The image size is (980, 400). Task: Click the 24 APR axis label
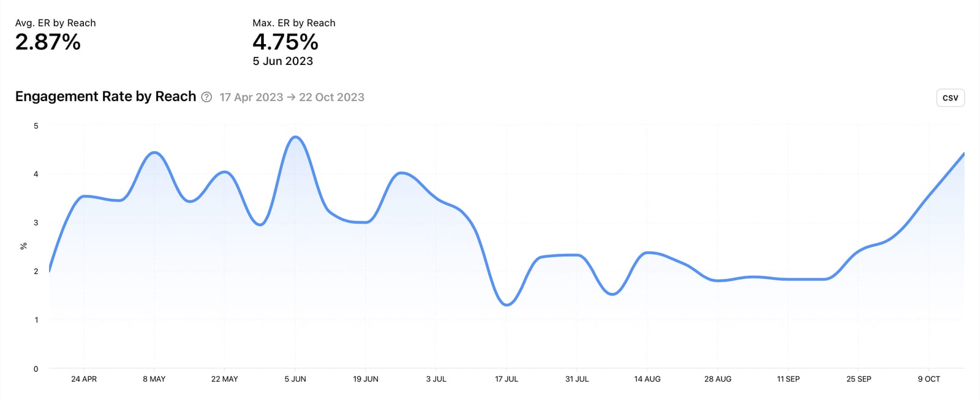pos(86,379)
